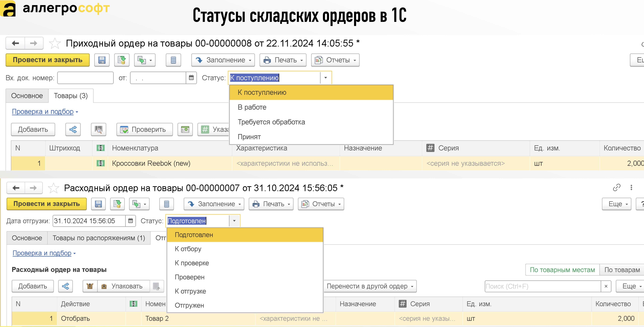This screenshot has width=644, height=327.
Task: Click green check table icon after Проверить
Action: coord(185,129)
